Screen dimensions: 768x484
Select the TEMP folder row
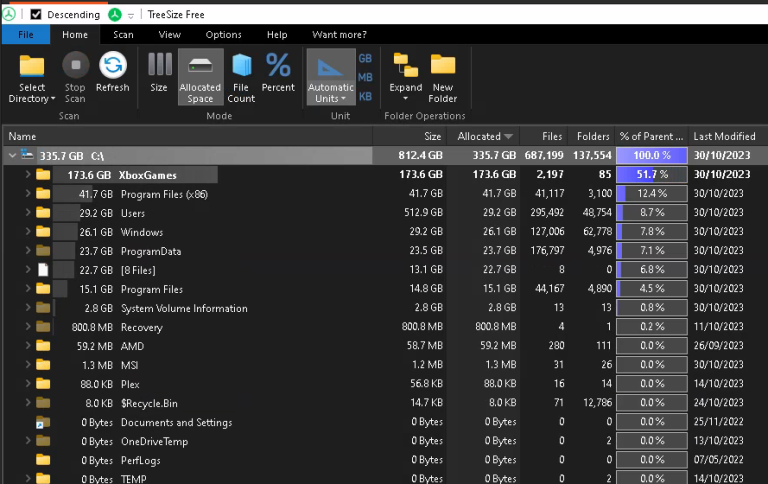pos(385,478)
